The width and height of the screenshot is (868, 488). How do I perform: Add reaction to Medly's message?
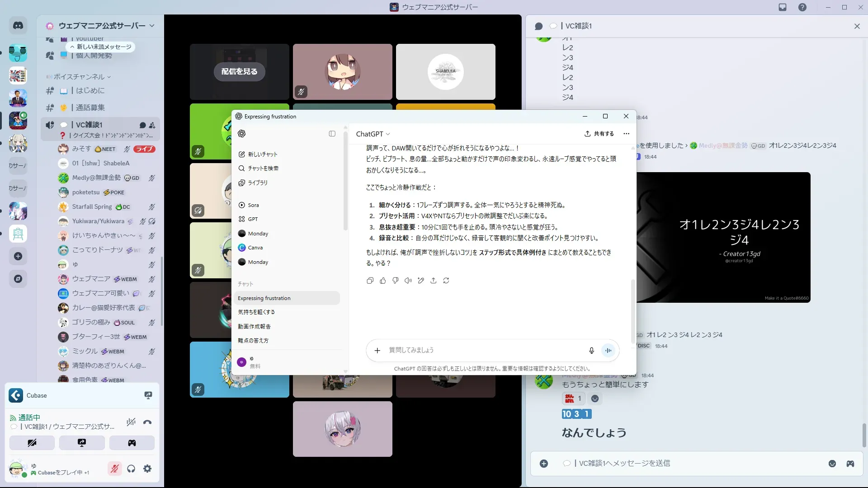coord(595,399)
